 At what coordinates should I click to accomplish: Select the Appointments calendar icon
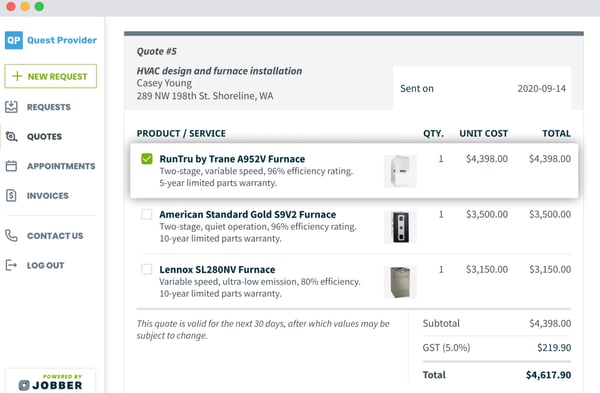11,166
